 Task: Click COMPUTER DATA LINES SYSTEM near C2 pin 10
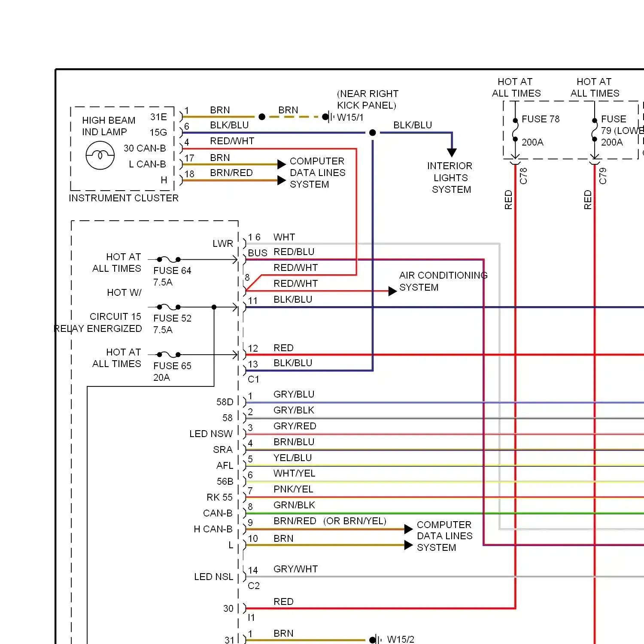tap(444, 536)
